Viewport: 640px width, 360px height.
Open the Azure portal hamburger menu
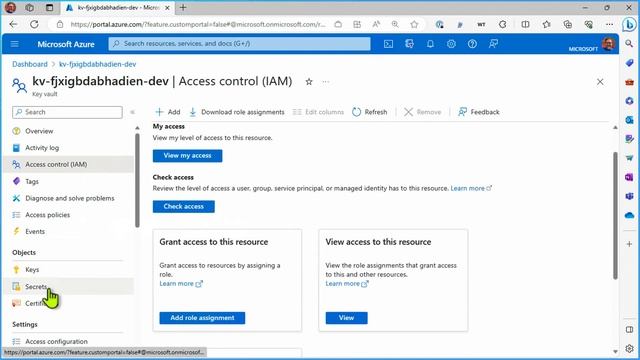tap(15, 44)
